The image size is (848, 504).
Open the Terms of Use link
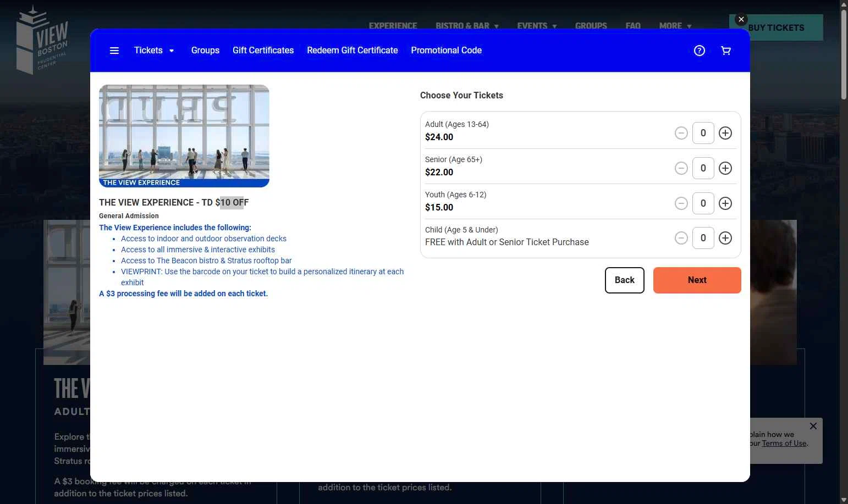tap(784, 444)
